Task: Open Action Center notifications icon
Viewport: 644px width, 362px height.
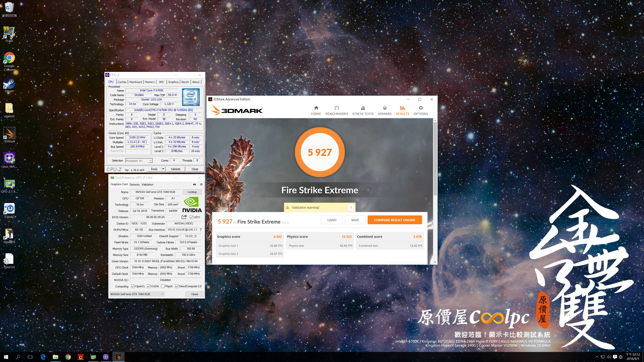Action: pyautogui.click(x=615, y=357)
